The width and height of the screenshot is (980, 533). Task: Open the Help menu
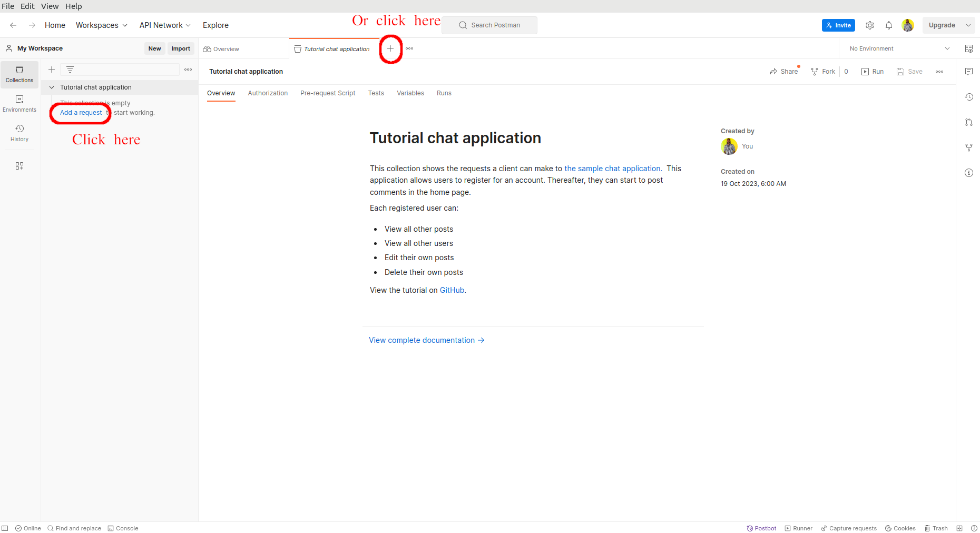74,6
